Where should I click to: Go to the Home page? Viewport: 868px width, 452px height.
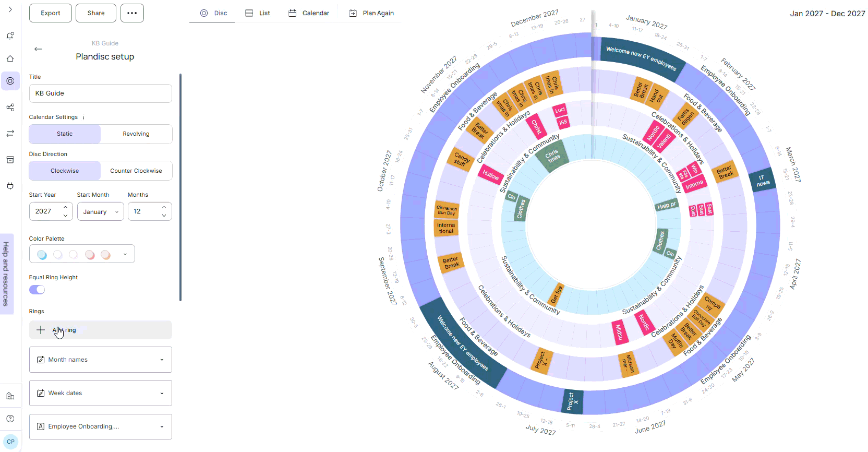[10, 58]
